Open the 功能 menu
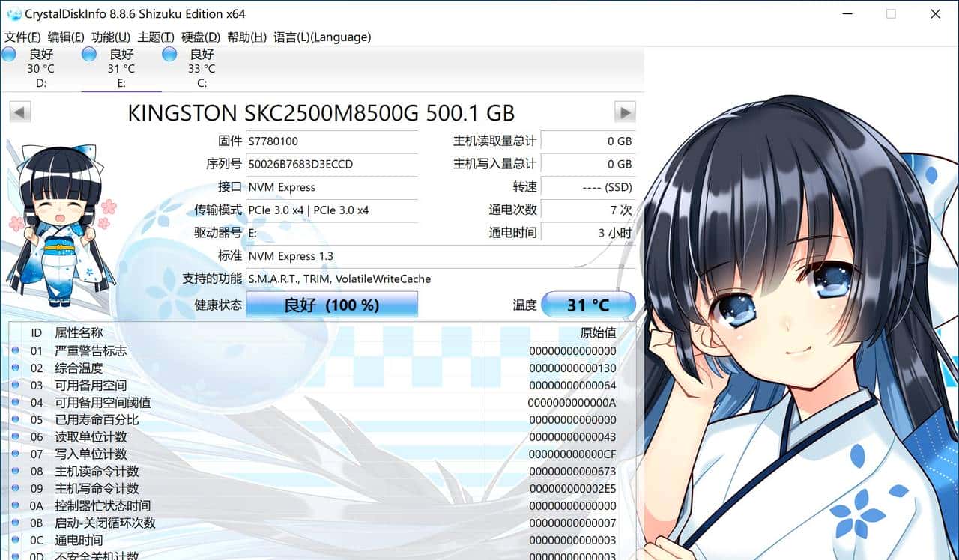Image resolution: width=959 pixels, height=560 pixels. coord(110,37)
